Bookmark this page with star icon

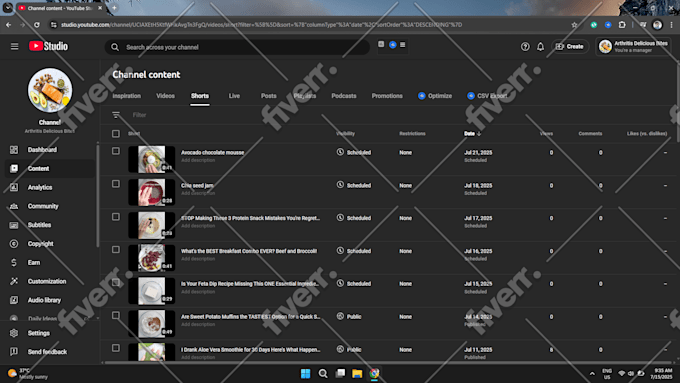coord(574,25)
